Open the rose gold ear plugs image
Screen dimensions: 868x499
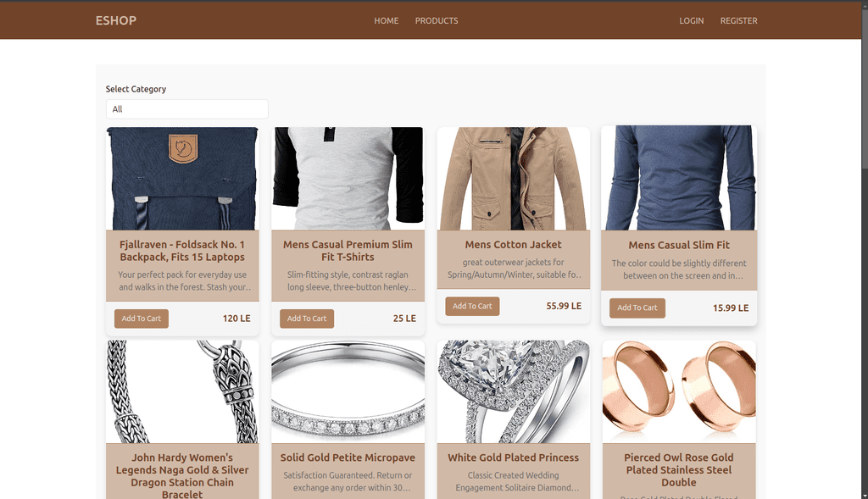679,391
